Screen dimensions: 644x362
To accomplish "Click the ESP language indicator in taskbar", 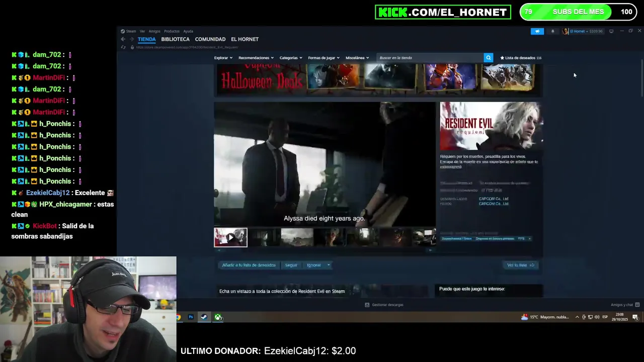I will (605, 317).
